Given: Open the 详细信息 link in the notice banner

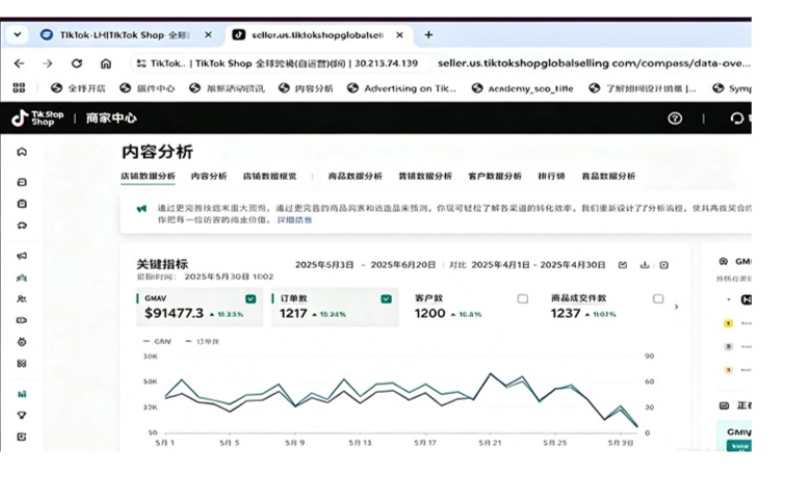Looking at the screenshot, I should pyautogui.click(x=294, y=220).
